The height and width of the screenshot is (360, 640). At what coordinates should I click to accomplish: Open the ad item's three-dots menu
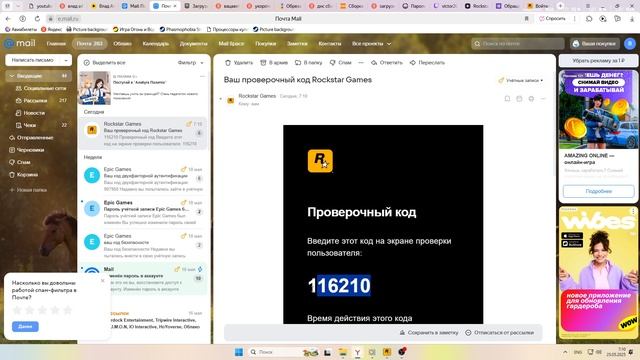pyautogui.click(x=202, y=76)
